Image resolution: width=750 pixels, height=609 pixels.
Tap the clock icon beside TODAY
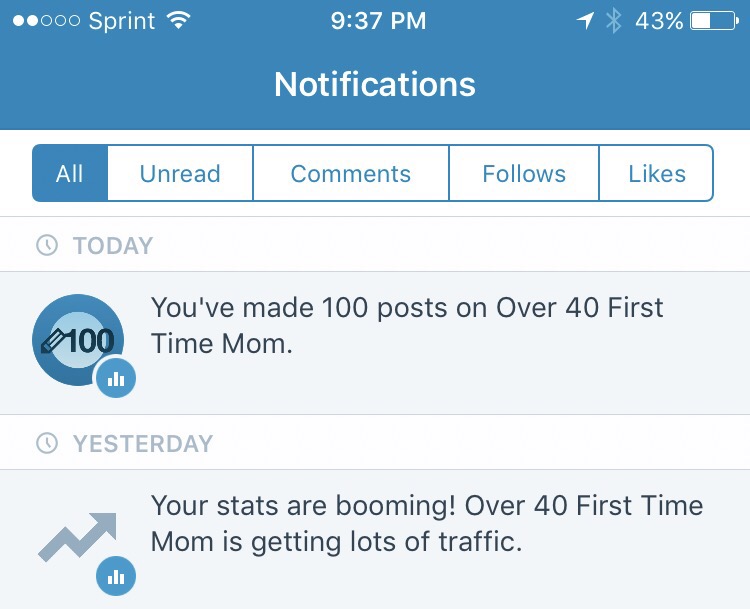pos(46,245)
